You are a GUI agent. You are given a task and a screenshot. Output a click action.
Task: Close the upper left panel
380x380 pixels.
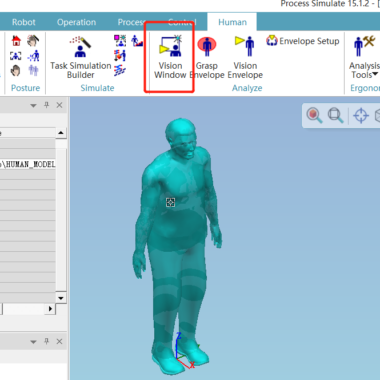(x=59, y=105)
